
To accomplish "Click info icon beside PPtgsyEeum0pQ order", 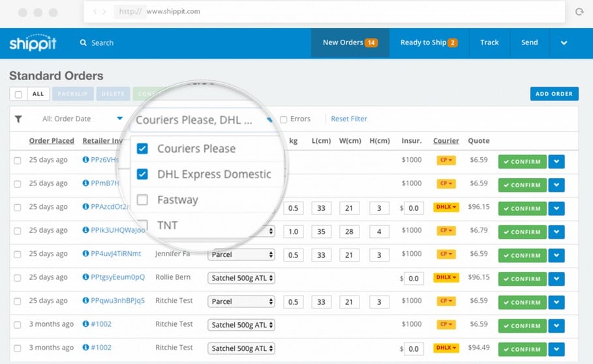I will pyautogui.click(x=85, y=277).
